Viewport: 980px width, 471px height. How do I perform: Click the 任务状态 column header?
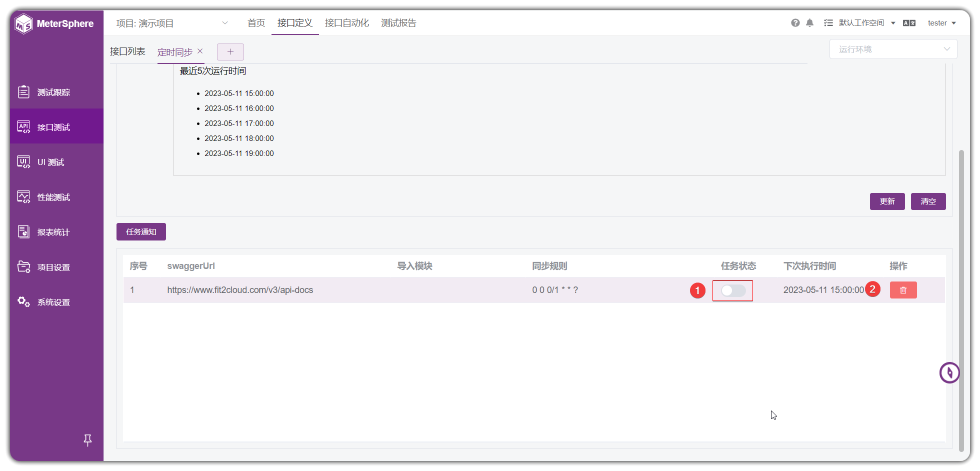[738, 266]
